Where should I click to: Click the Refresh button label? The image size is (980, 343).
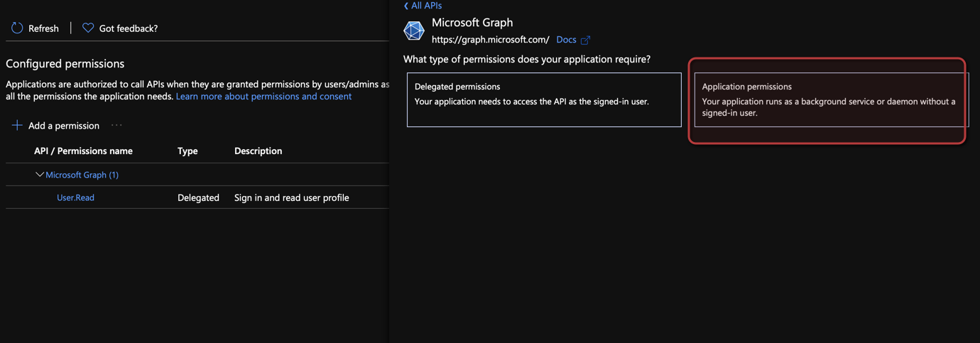(43, 28)
